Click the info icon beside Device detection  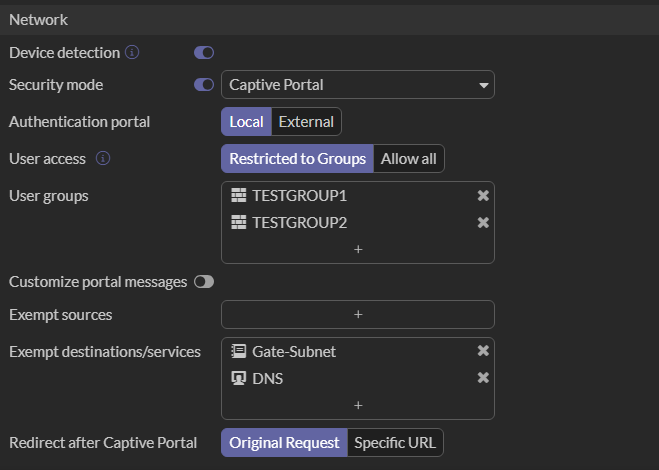[132, 52]
